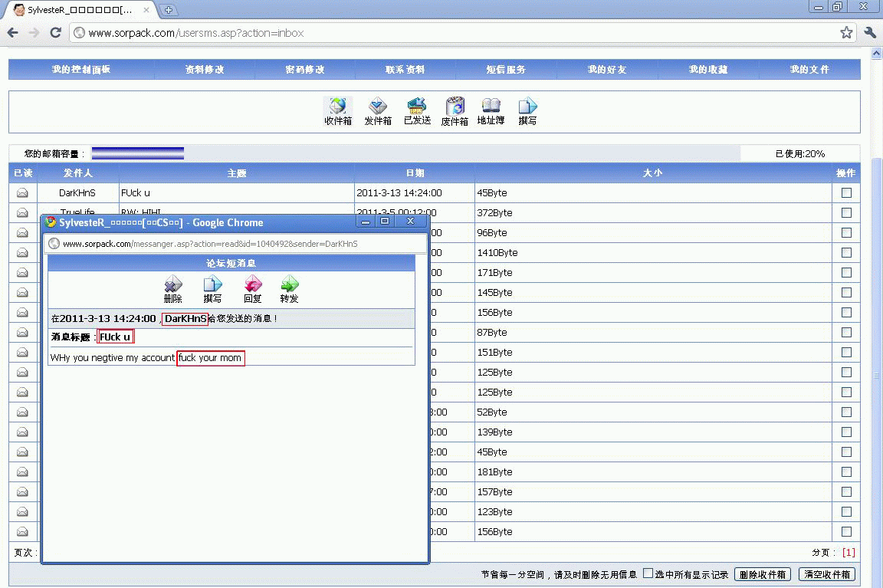883x588 pixels.
Task: Check the box on the 372Byte message row
Action: (846, 213)
